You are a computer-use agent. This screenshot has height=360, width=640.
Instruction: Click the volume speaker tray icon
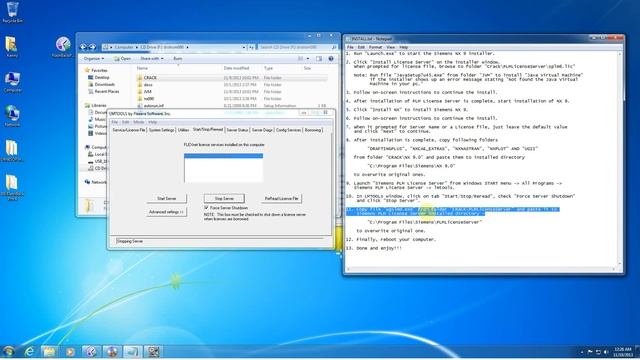(x=606, y=351)
